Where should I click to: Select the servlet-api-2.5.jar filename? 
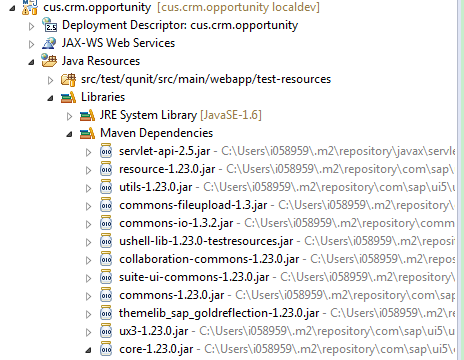pyautogui.click(x=165, y=151)
